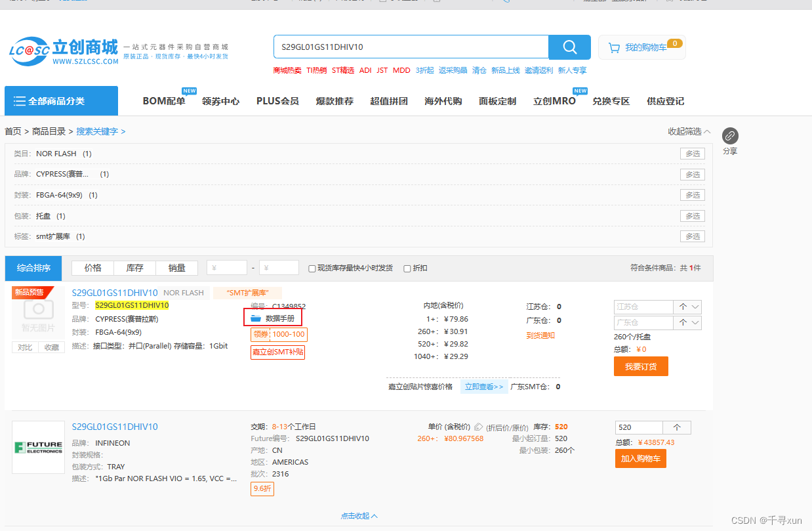
Task: Collapse filters with 收起筛选
Action: click(x=689, y=131)
